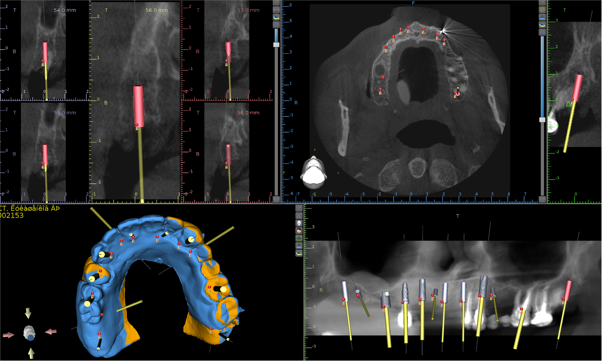This screenshot has width=604, height=364.
Task: Take a snapshot with the camera icon in panoramic toolbar
Action: pos(299,253)
